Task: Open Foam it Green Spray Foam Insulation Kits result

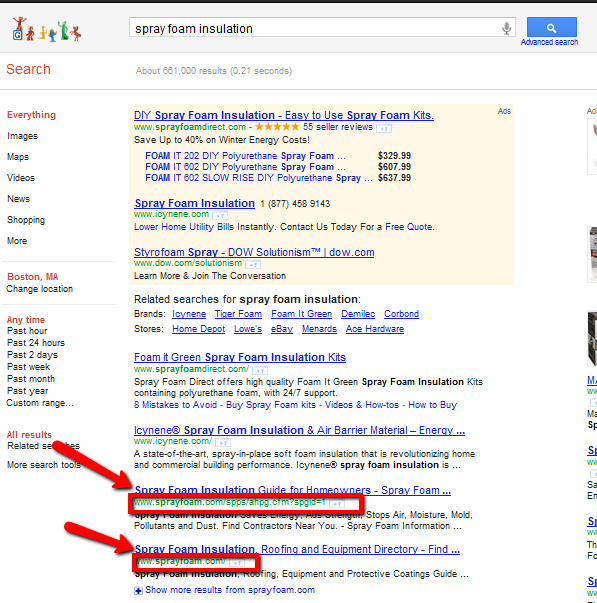Action: click(x=240, y=357)
